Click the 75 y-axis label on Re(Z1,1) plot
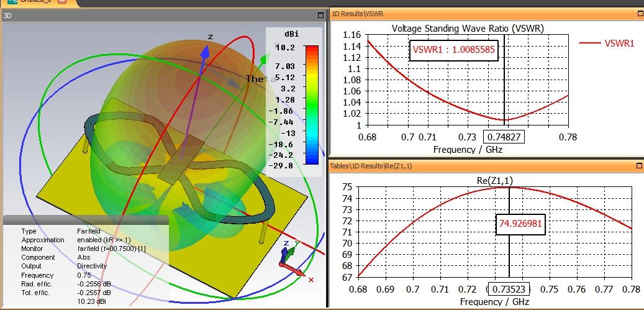Image resolution: width=644 pixels, height=310 pixels. [347, 187]
